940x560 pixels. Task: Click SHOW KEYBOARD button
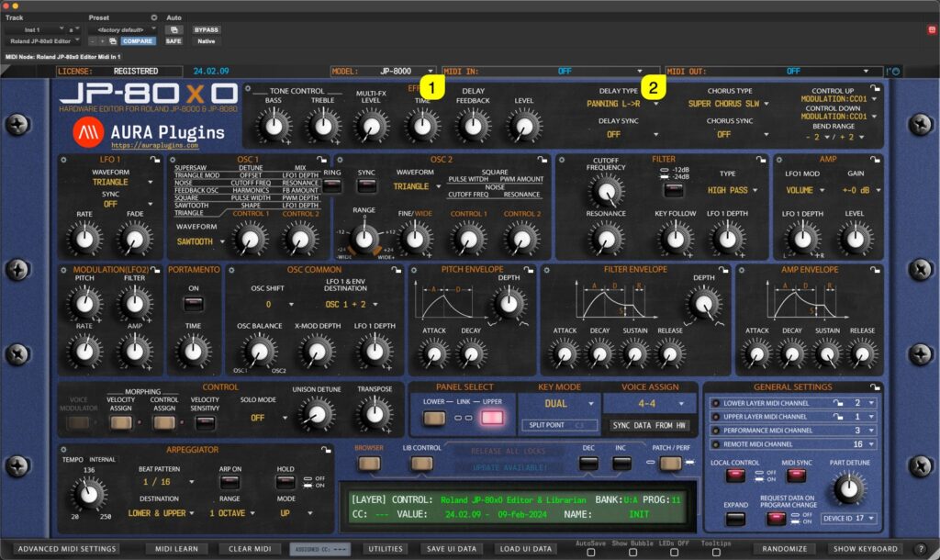[x=865, y=549]
